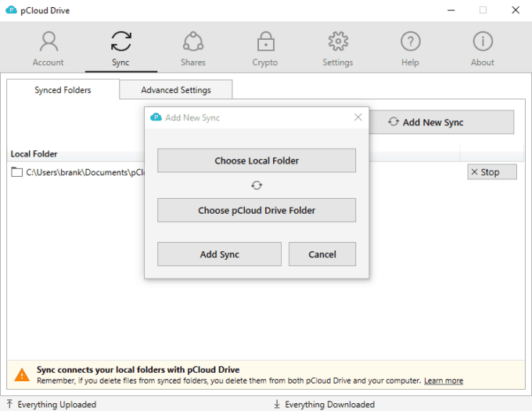
Task: Click the Everything Uploaded status text
Action: tap(56, 405)
